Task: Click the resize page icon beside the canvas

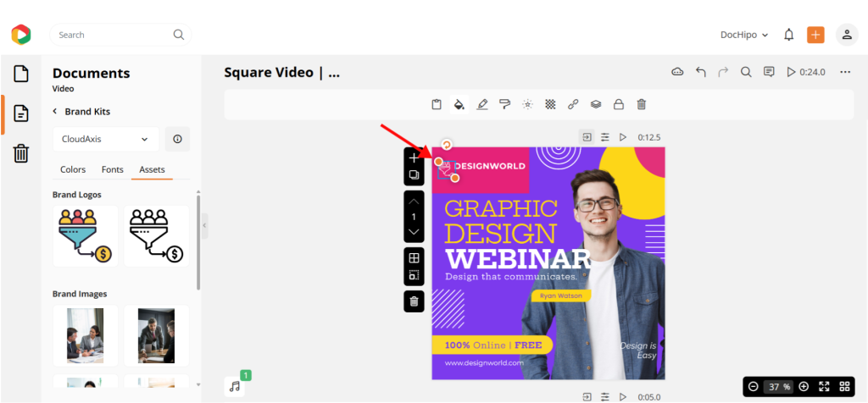Action: [x=414, y=275]
